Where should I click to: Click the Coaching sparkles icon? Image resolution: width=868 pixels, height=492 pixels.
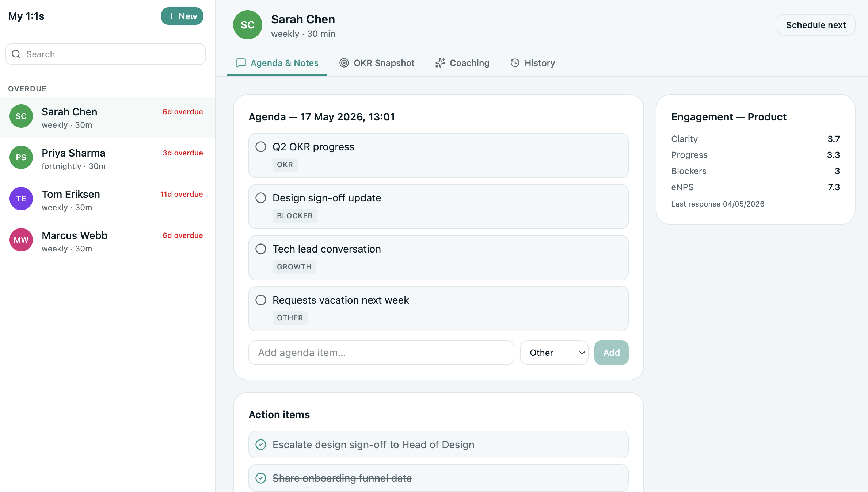tap(440, 63)
